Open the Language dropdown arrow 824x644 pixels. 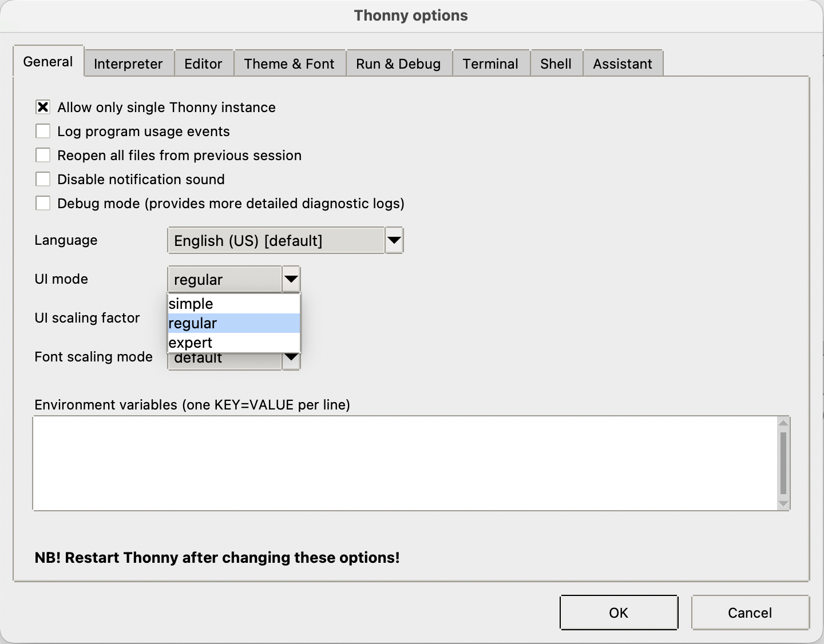coord(394,240)
